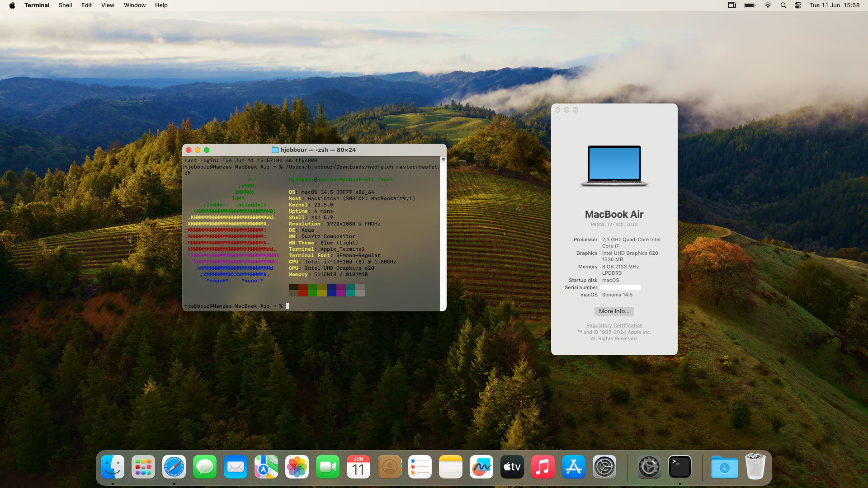Open Maps app in the Dock
Screen dimensions: 868x488
coord(266,467)
